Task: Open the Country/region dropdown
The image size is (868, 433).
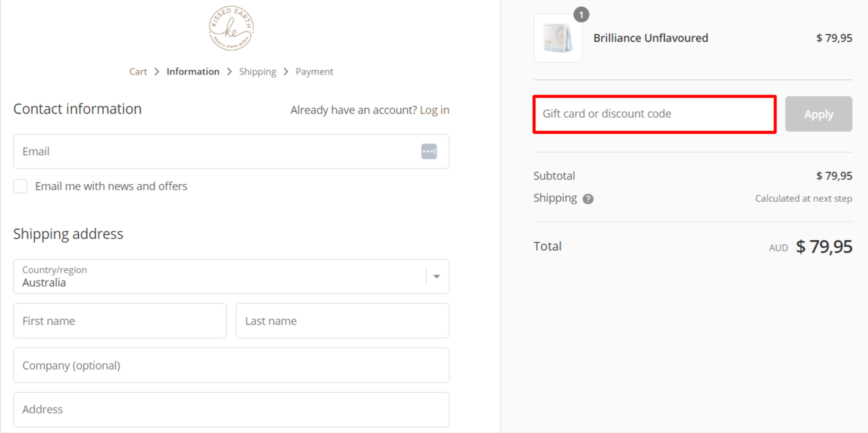Action: coord(220,277)
